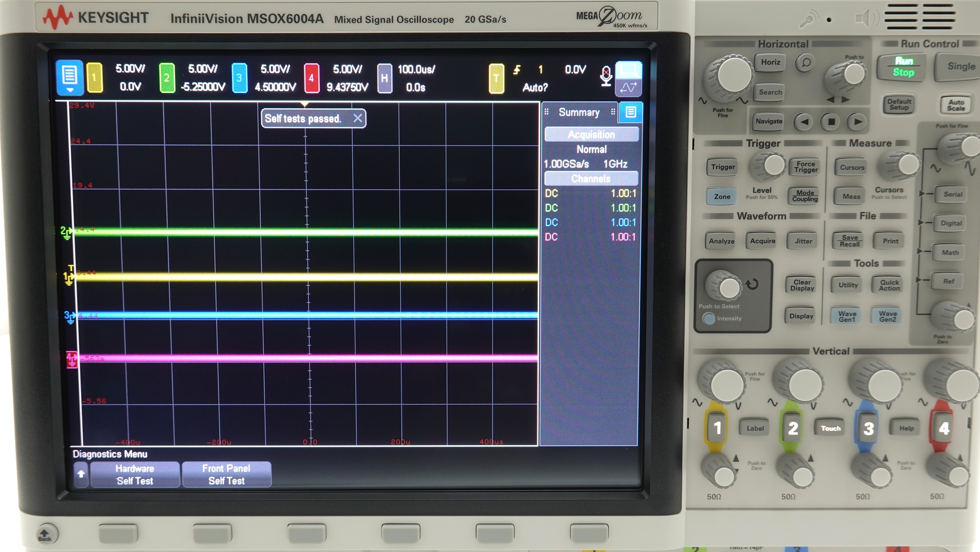The height and width of the screenshot is (552, 980).
Task: Tap the navigate forward play arrow button
Action: coord(857,122)
